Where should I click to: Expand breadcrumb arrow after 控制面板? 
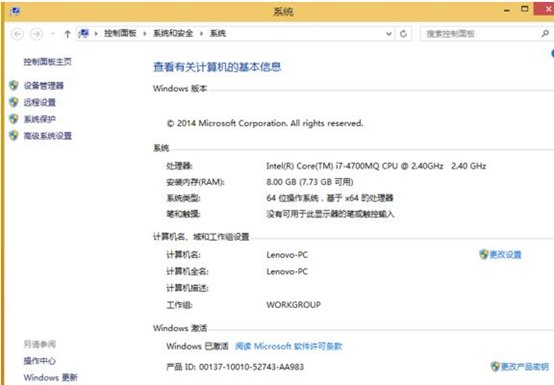145,34
